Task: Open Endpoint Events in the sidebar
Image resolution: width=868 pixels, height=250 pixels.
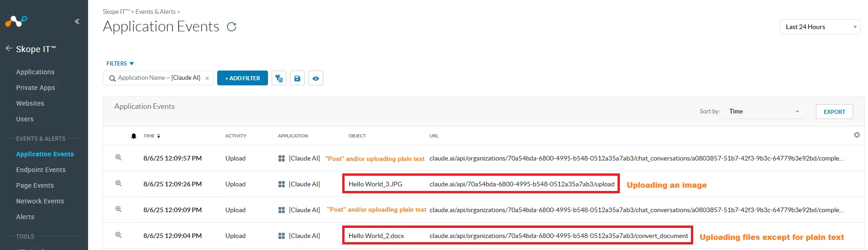Action: point(41,170)
